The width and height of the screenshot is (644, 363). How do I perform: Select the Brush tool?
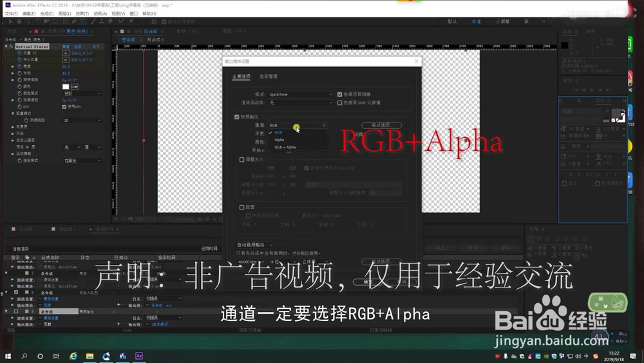[93, 21]
